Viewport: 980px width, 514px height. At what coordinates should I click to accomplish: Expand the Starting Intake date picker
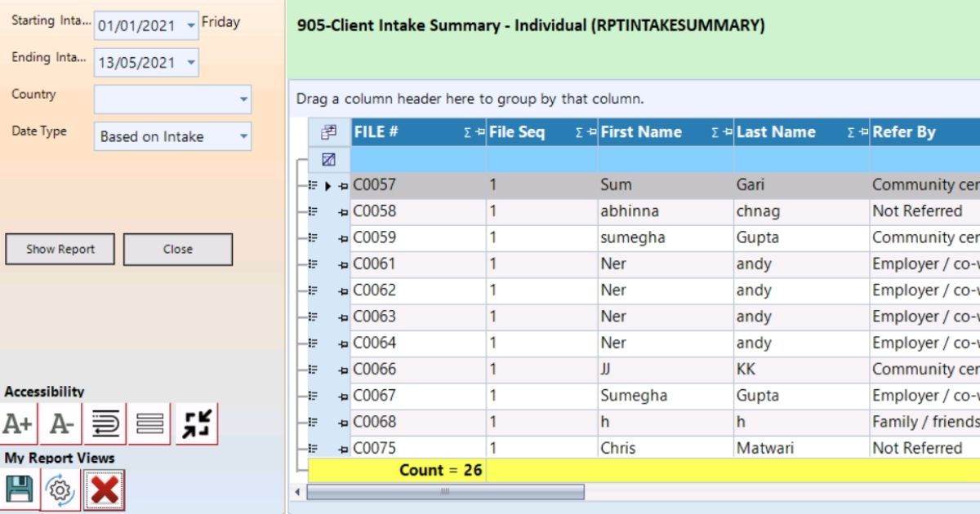coord(190,24)
